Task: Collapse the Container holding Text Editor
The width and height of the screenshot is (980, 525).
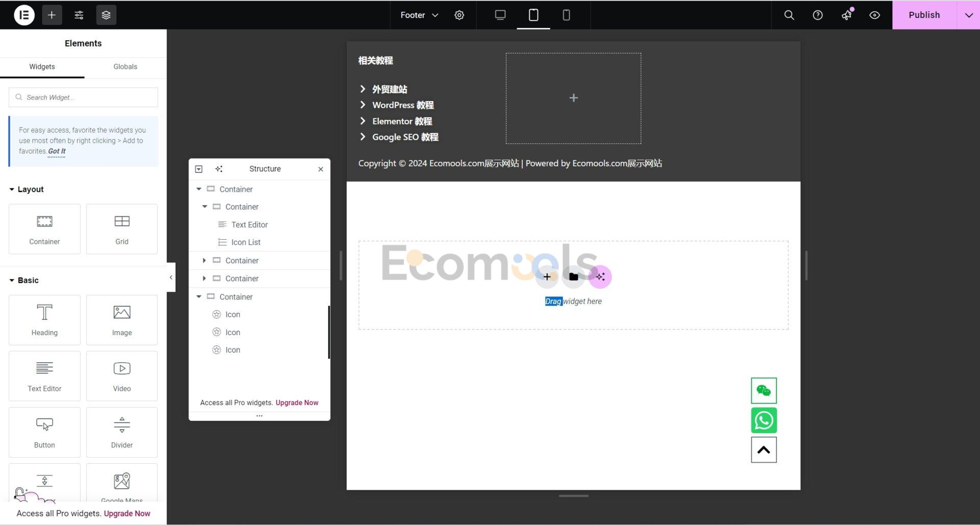Action: [205, 207]
